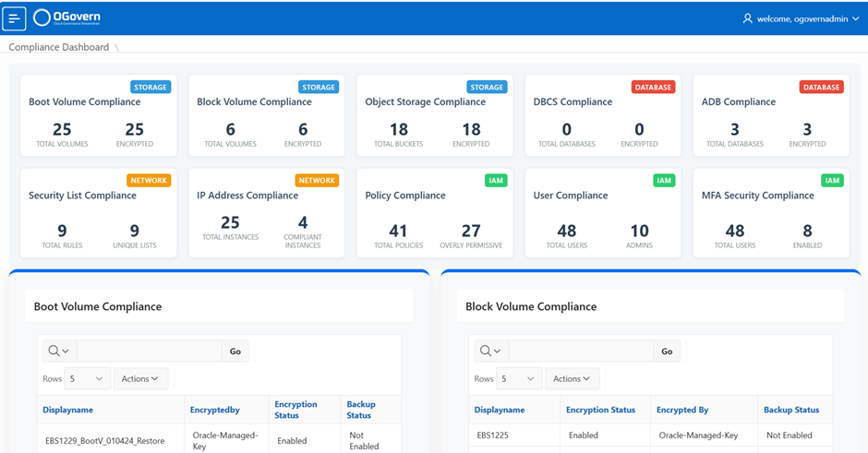Click the STORAGE badge on Boot Volume card
The width and height of the screenshot is (868, 453).
[x=151, y=88]
